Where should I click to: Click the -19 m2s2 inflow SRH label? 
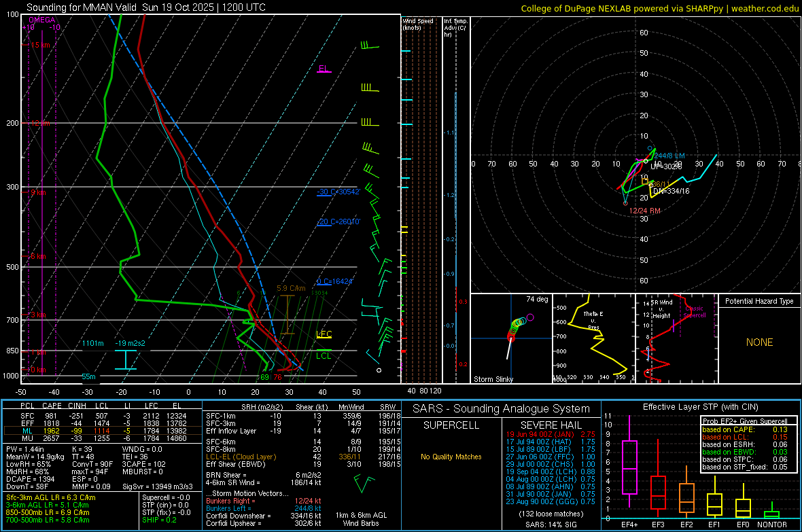tap(130, 343)
